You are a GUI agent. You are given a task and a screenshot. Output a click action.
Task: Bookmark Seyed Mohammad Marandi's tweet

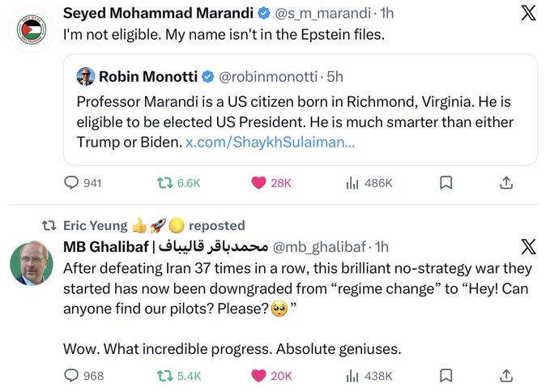pos(445,183)
